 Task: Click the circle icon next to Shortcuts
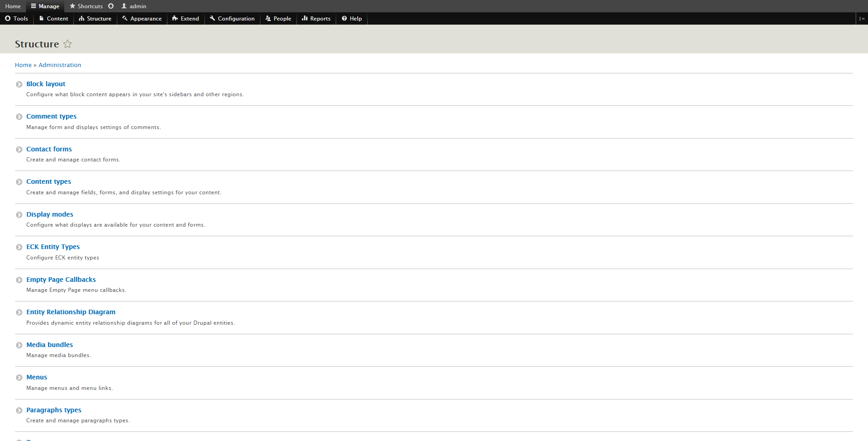[111, 6]
